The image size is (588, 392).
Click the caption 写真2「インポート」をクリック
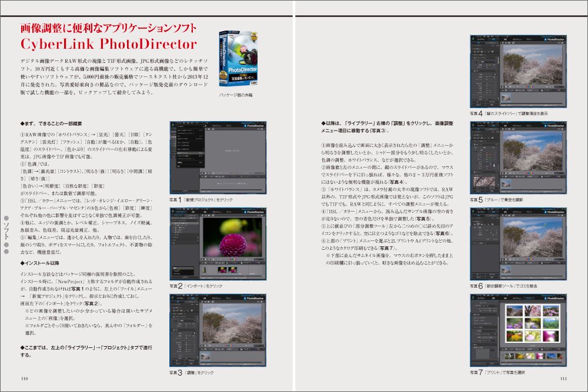tap(196, 286)
